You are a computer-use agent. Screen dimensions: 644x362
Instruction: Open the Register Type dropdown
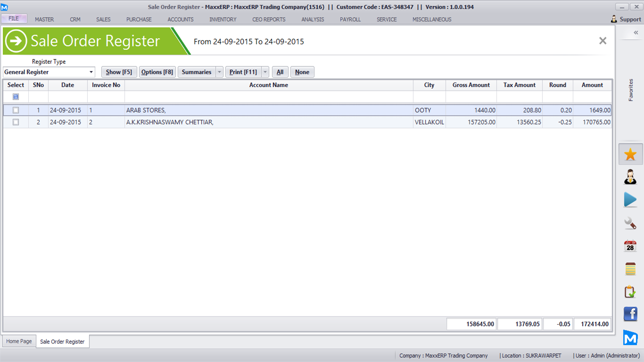pos(91,72)
